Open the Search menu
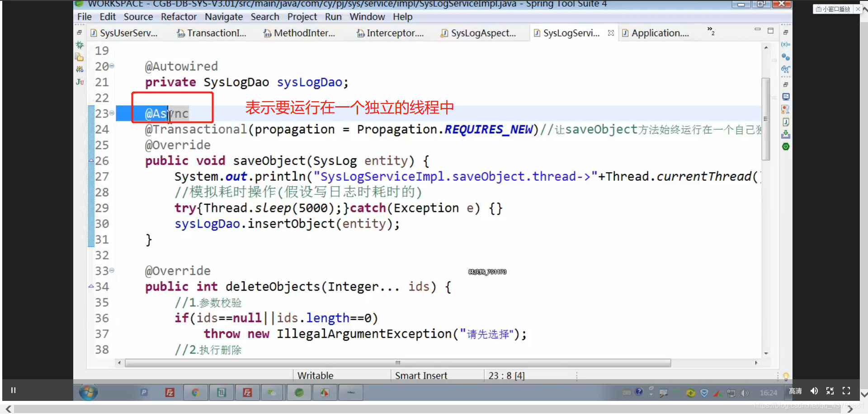This screenshot has width=868, height=414. [x=265, y=17]
